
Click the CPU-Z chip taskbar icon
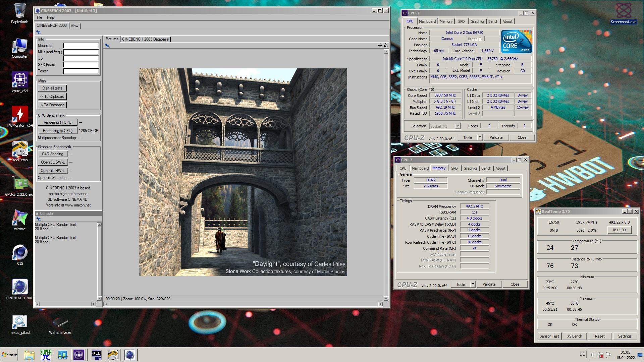[x=79, y=355]
